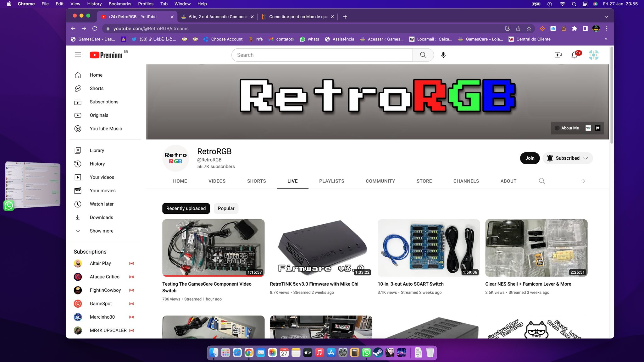This screenshot has width=644, height=362.
Task: Switch to the PLAYLISTS channel tab
Action: (x=332, y=181)
